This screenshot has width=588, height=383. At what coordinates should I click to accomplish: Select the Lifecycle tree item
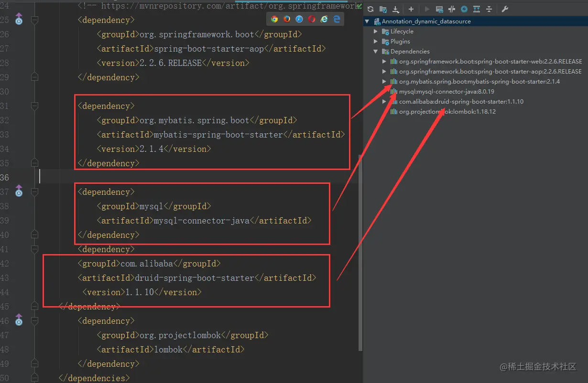point(402,32)
